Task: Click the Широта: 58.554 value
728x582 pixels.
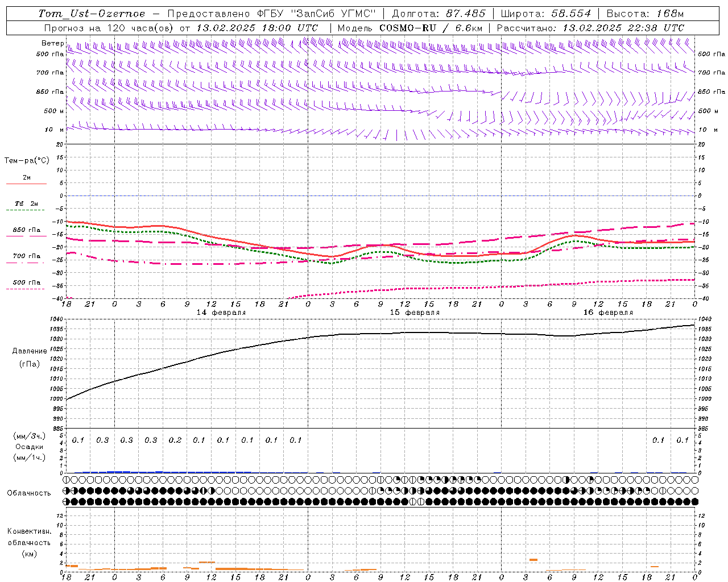Action: pos(546,14)
